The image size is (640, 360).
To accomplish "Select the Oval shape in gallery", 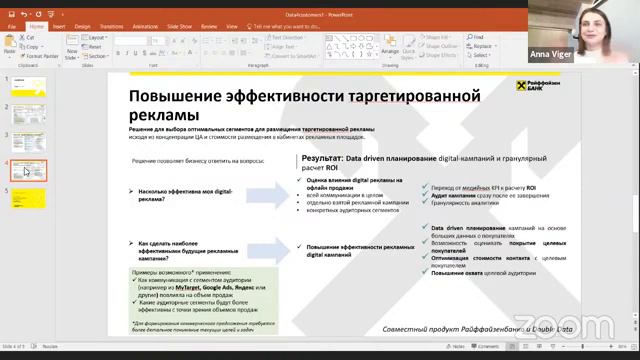I will [361, 38].
